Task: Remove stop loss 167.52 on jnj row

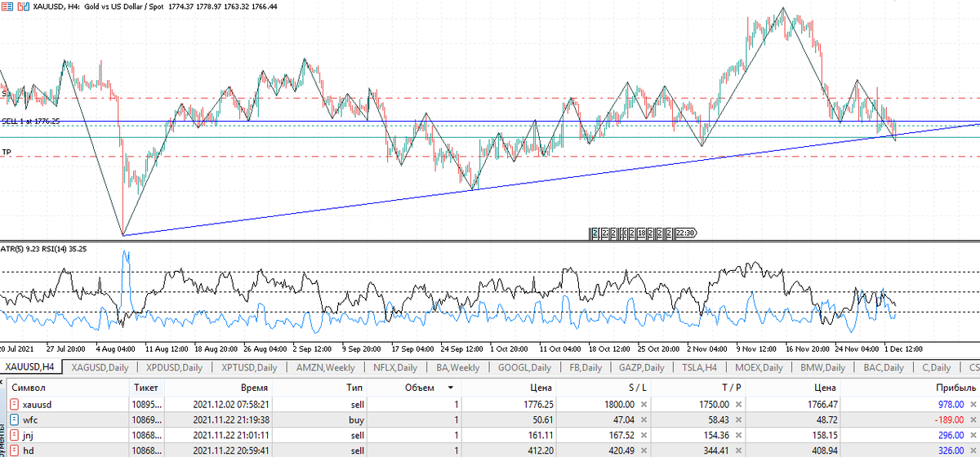Action: click(x=644, y=434)
